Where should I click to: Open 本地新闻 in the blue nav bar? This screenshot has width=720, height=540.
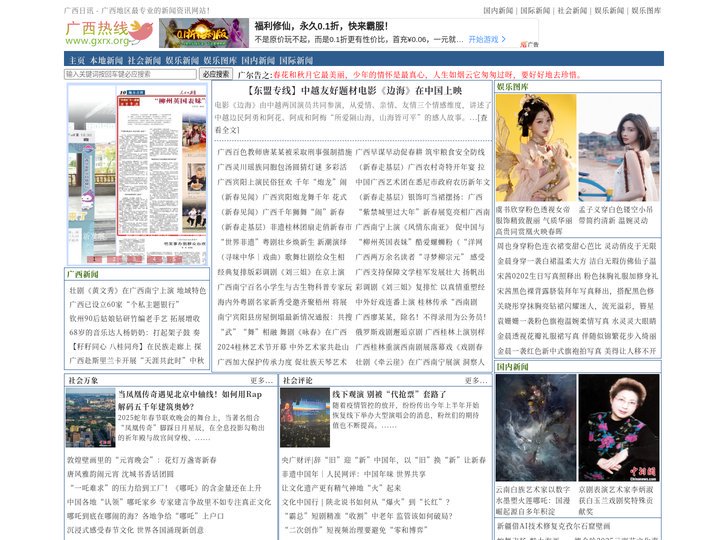106,61
